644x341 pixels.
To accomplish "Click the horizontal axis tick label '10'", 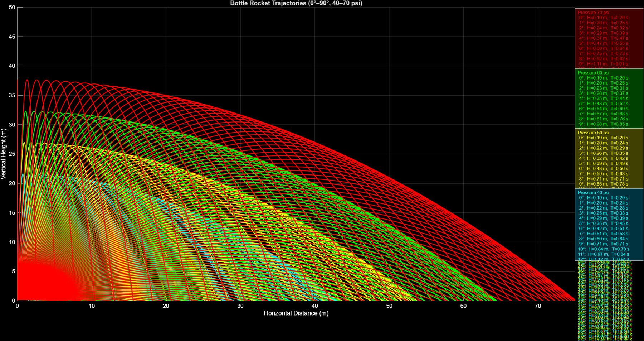I will pyautogui.click(x=92, y=306).
